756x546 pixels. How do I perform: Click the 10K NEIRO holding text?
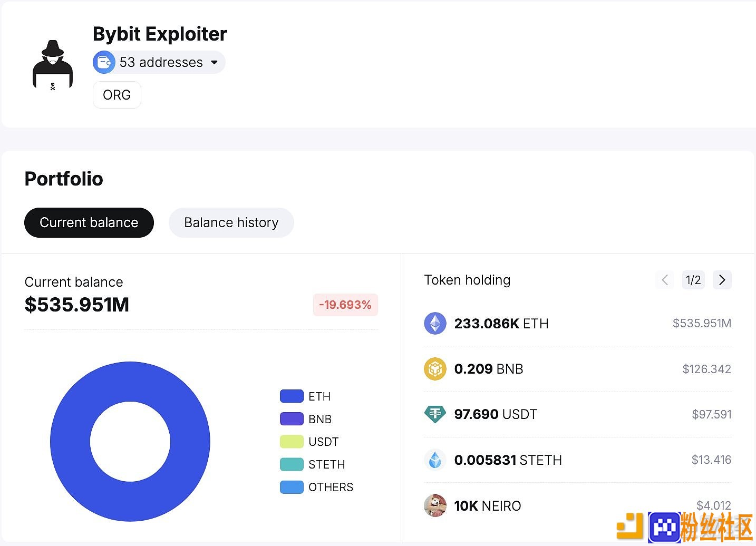pyautogui.click(x=488, y=506)
